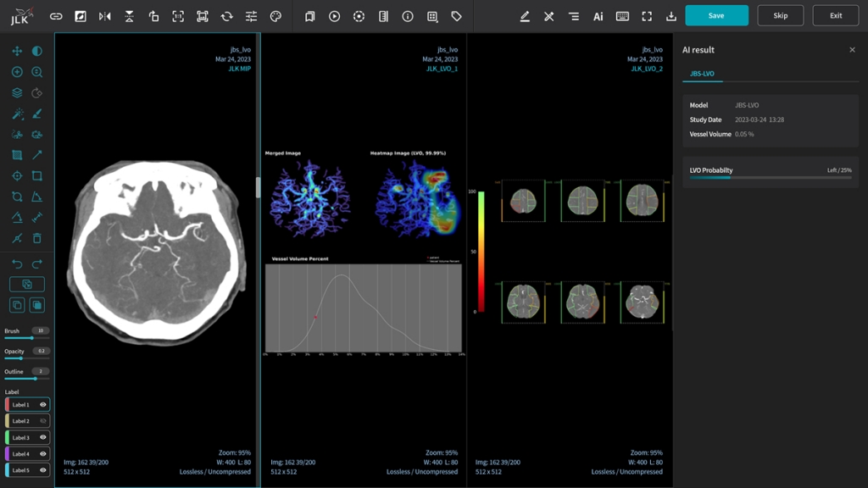Switch to the JBS-LVO tab

702,74
